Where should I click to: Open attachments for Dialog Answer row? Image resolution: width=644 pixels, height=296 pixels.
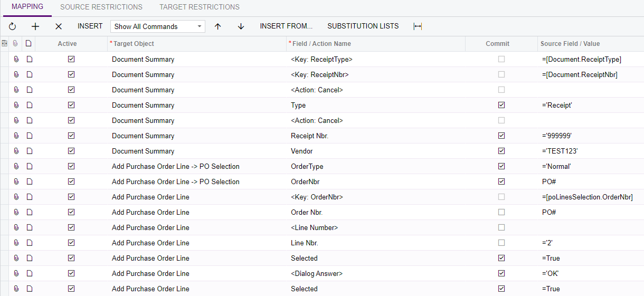click(x=16, y=273)
